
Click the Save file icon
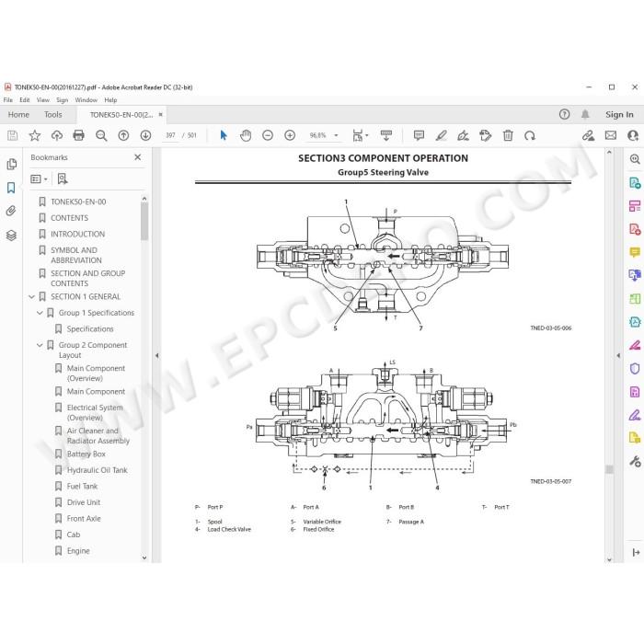pos(12,135)
